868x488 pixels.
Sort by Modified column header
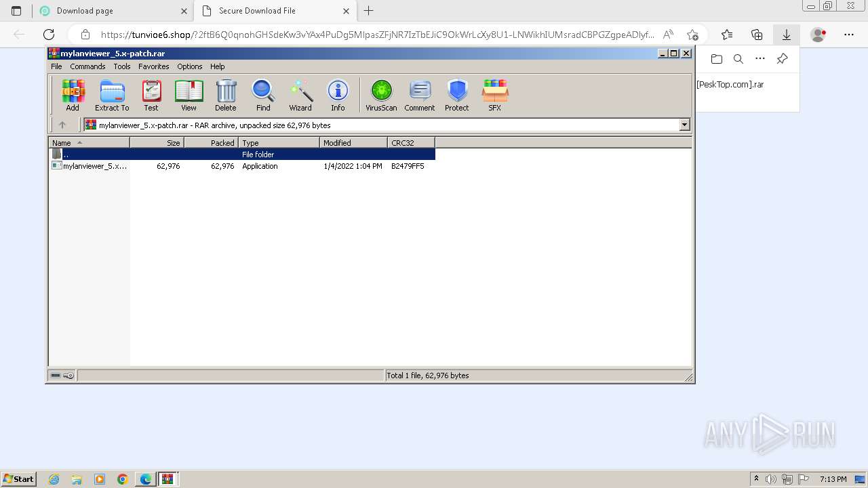pos(353,143)
